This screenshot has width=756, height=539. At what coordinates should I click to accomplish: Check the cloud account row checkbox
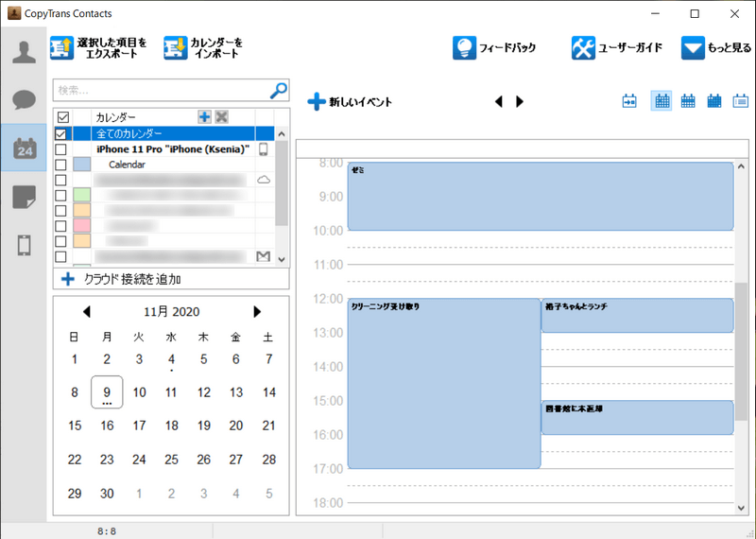click(60, 180)
